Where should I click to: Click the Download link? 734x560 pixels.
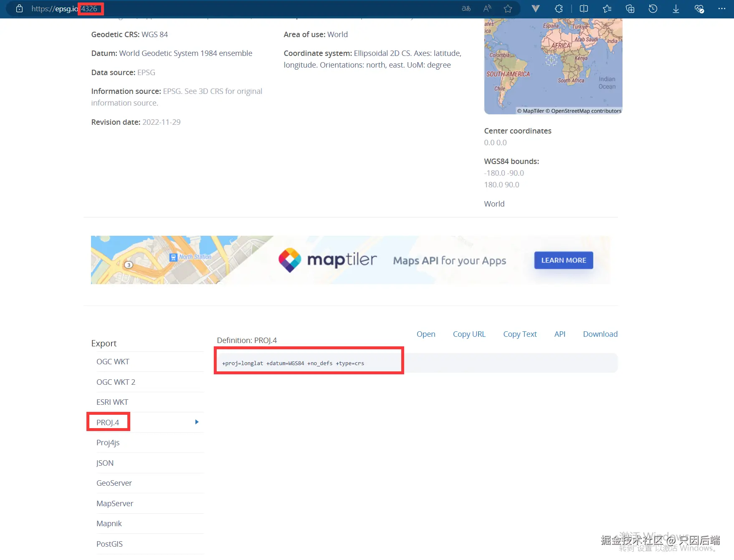click(600, 334)
